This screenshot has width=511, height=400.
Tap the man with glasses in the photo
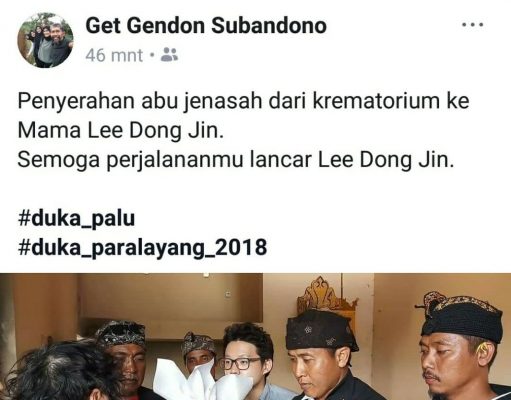245,358
